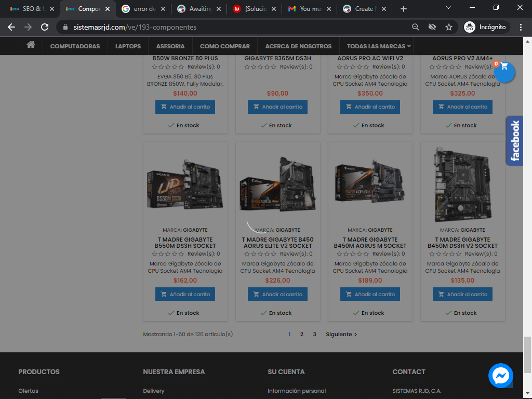The width and height of the screenshot is (532, 399).
Task: Open the Facebook side tab
Action: pos(515,141)
